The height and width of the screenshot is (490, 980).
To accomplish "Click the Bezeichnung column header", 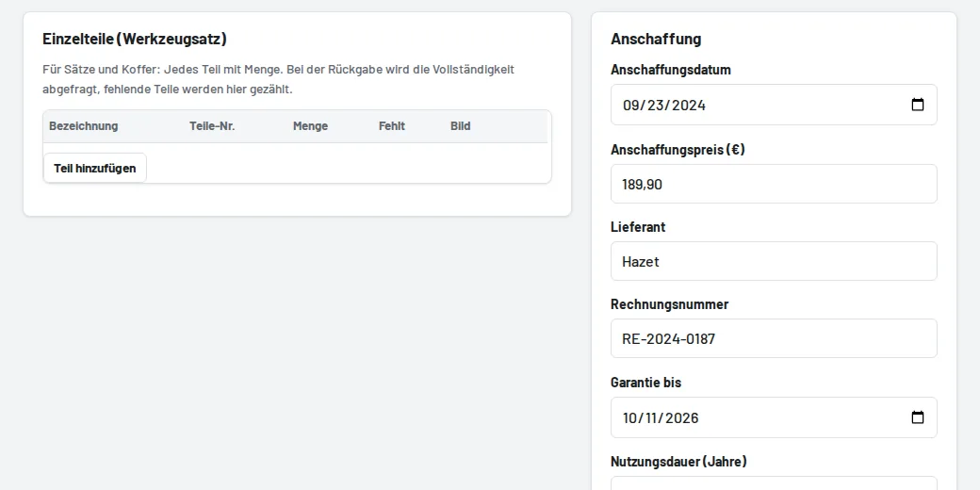I will 84,126.
